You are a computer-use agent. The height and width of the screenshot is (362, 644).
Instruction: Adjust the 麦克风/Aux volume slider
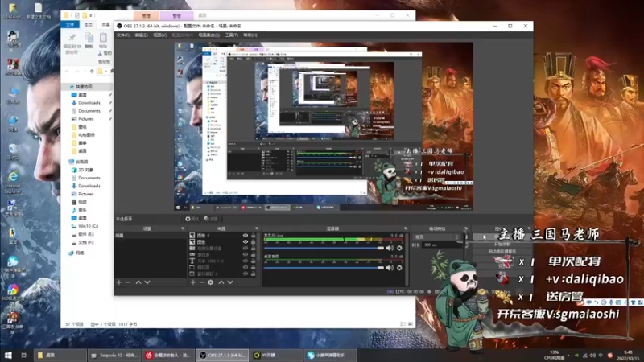pyautogui.click(x=324, y=248)
